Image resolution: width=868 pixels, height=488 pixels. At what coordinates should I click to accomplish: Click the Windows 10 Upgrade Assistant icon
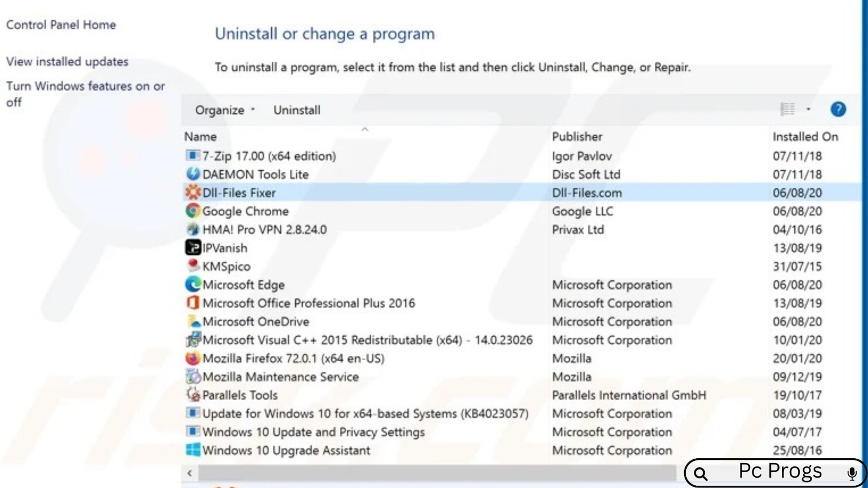(x=193, y=450)
